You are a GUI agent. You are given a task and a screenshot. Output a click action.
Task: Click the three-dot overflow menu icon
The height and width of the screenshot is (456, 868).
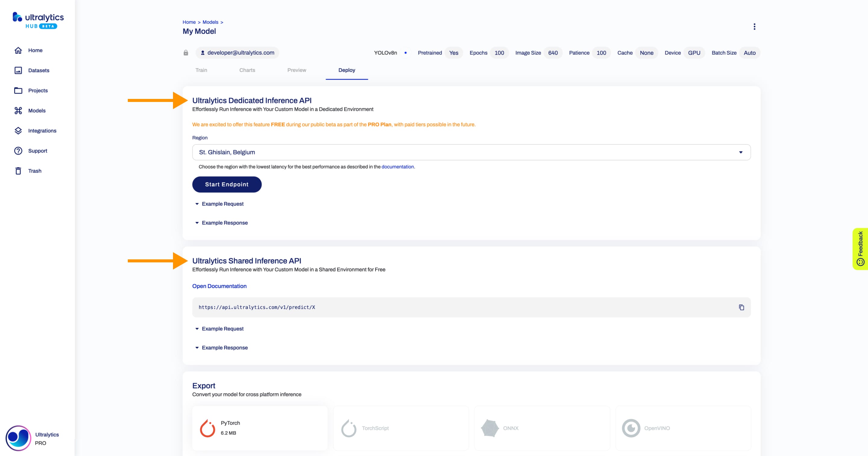tap(754, 27)
